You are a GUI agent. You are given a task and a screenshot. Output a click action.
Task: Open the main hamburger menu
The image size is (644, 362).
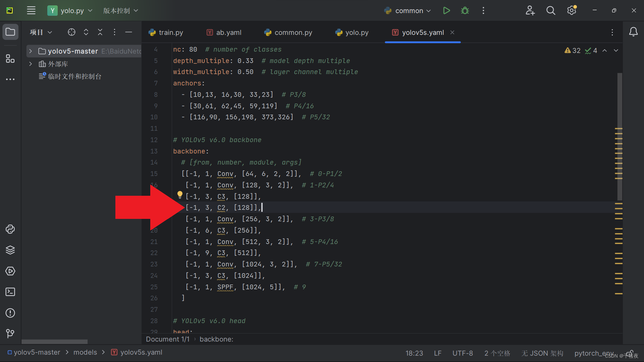click(31, 11)
